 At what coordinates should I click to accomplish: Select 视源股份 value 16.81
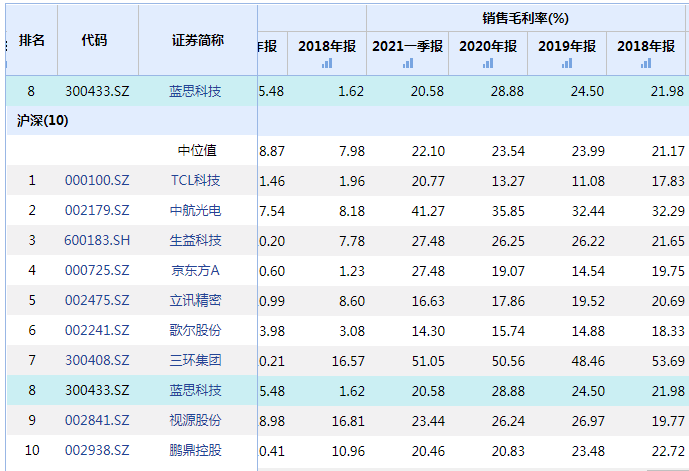[x=348, y=421]
